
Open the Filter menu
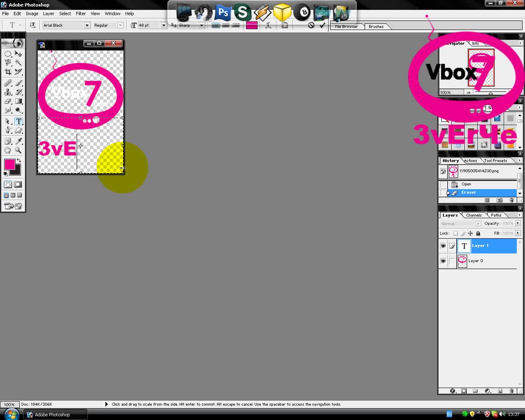point(81,14)
